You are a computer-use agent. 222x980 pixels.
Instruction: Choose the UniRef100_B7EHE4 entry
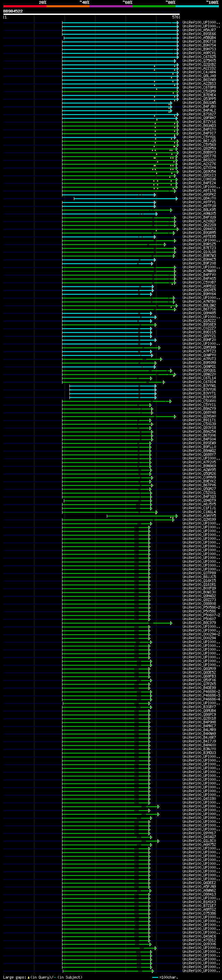199,95
